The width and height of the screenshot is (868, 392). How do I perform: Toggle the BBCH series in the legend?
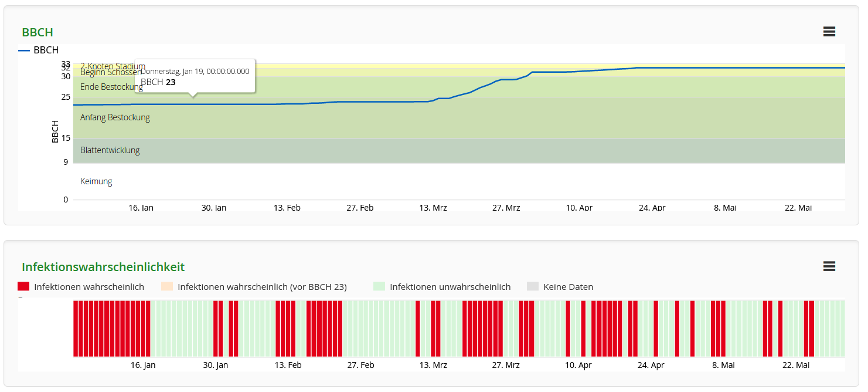[39, 50]
